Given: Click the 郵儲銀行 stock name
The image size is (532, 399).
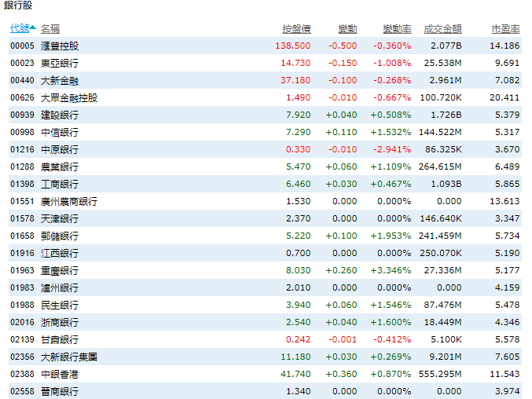Looking at the screenshot, I should coord(60,236).
